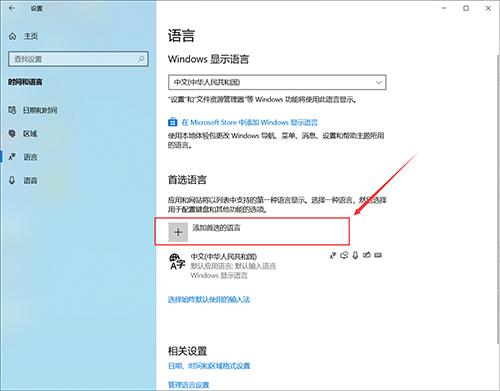Click the 语言 sidebar language icon
The width and height of the screenshot is (500, 391).
12,157
